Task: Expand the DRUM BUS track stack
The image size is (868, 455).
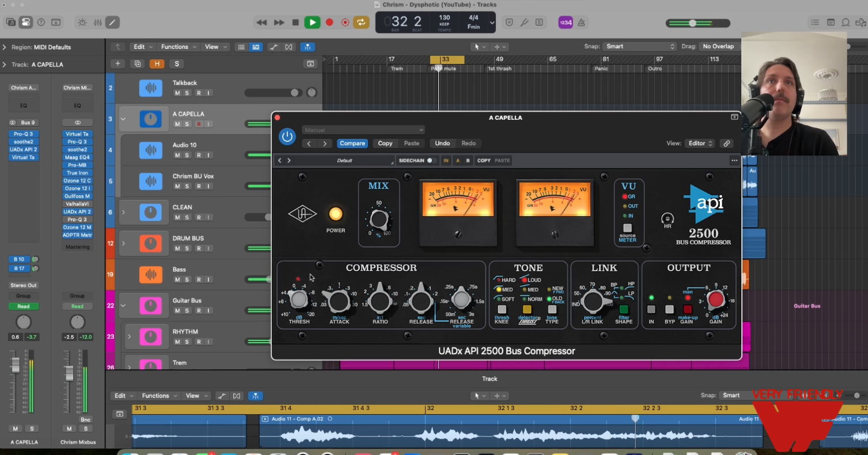Action: [123, 244]
